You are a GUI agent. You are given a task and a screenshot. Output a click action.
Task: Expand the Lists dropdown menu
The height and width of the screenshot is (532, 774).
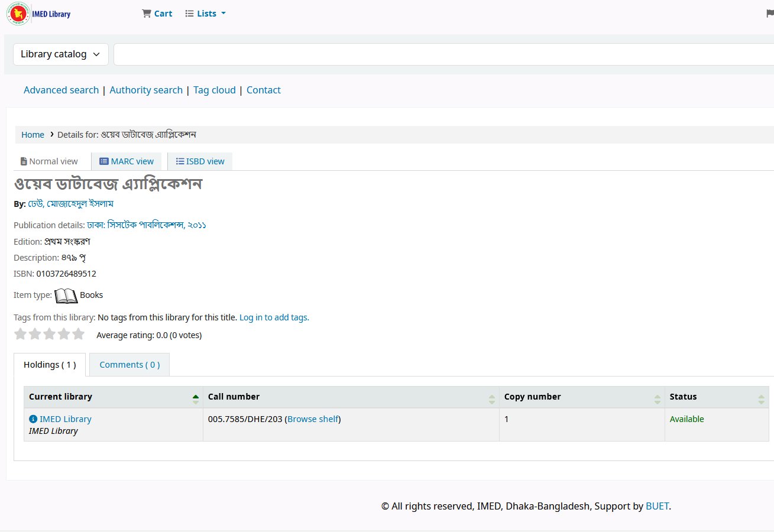coord(206,14)
